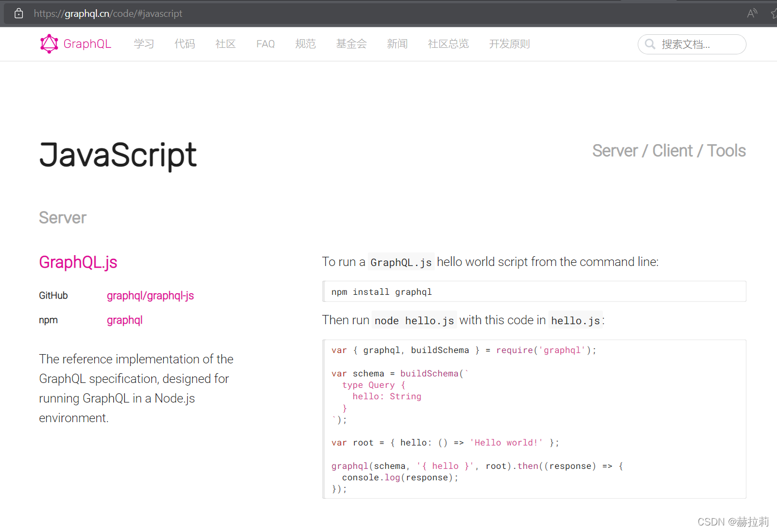This screenshot has width=777, height=532.
Task: Click the 规范 navigation link
Action: coord(305,44)
